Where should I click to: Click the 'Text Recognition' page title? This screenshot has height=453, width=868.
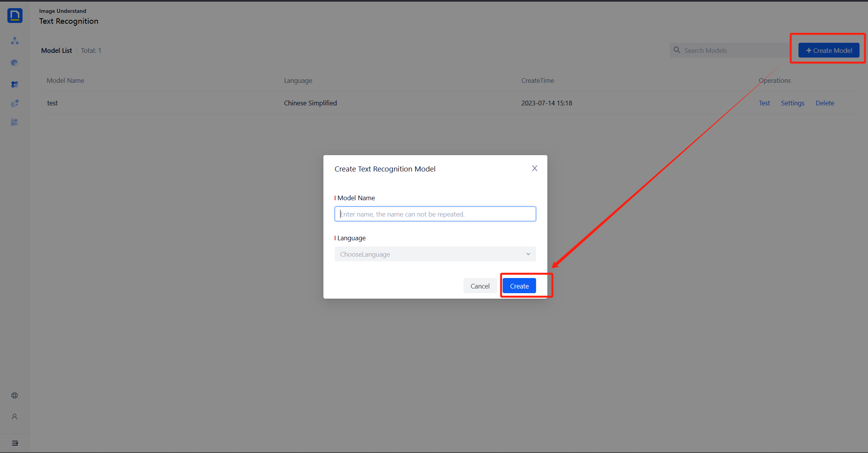click(x=68, y=21)
